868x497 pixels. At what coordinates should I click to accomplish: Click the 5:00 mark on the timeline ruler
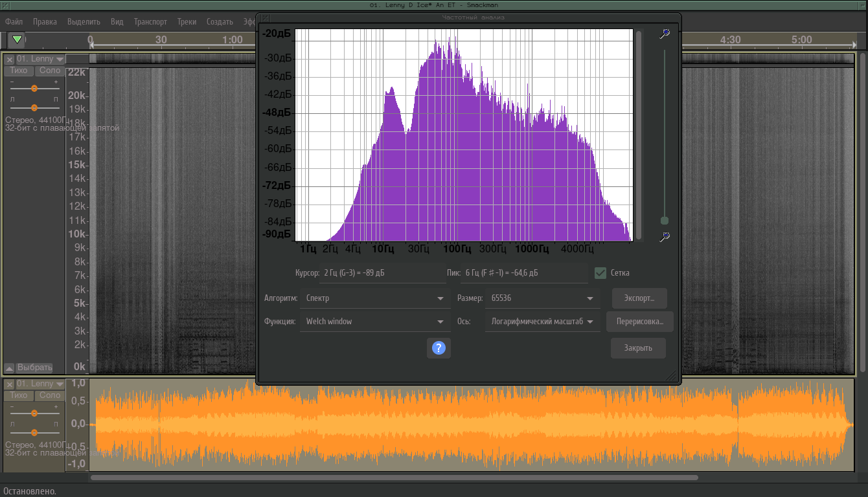tap(801, 39)
